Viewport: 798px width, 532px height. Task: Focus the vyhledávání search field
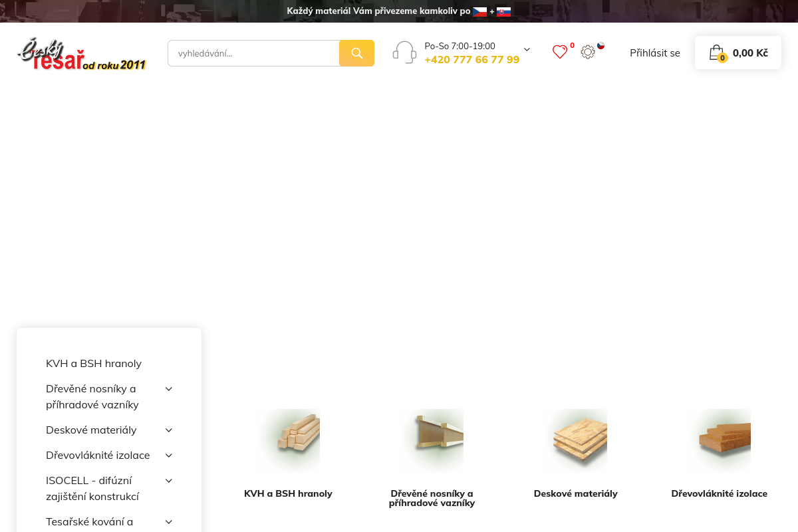pos(253,53)
